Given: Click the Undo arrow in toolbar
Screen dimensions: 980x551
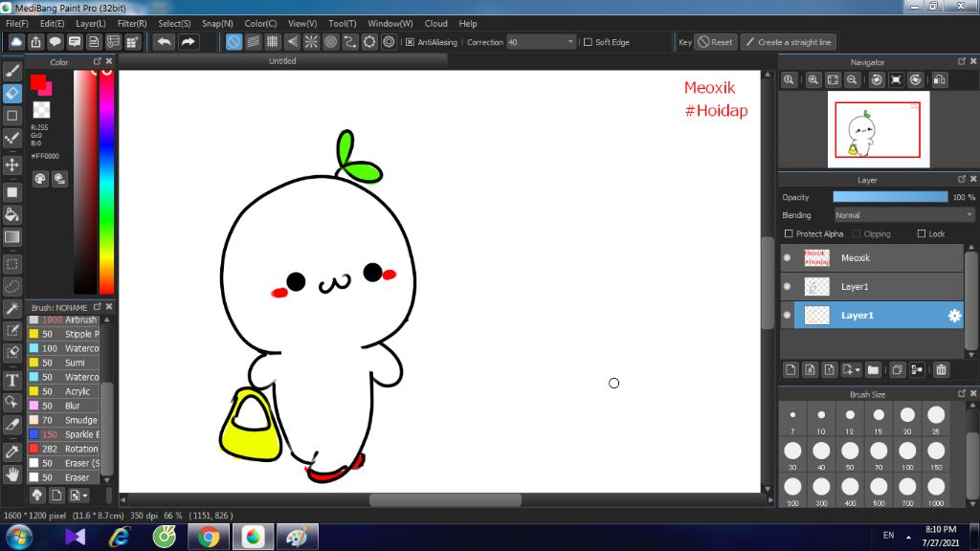Looking at the screenshot, I should tap(165, 42).
